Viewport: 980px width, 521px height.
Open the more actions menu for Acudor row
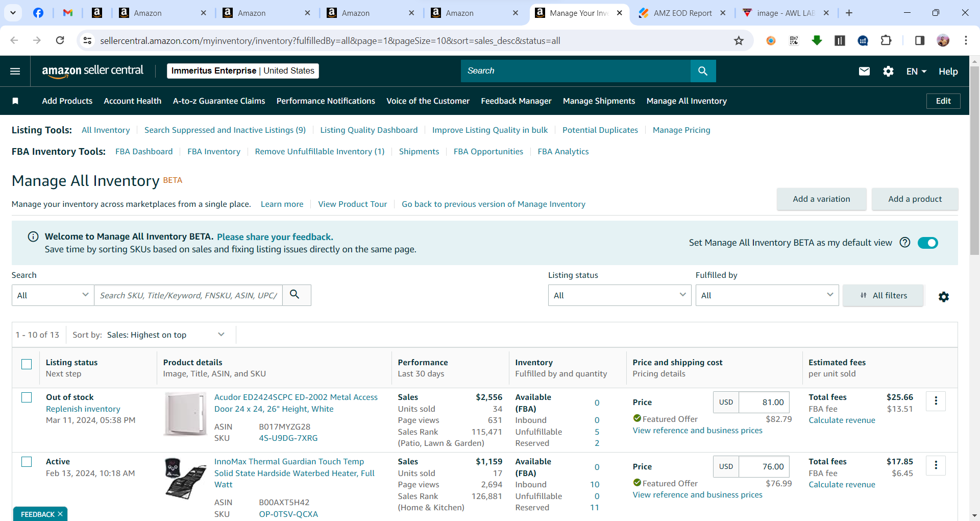936,401
